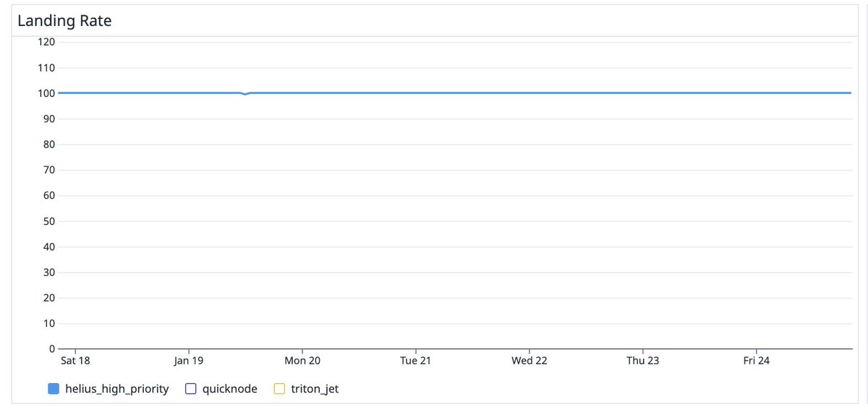This screenshot has width=868, height=407.
Task: Toggle the helius_high_priority legend checkbox
Action: pyautogui.click(x=54, y=389)
